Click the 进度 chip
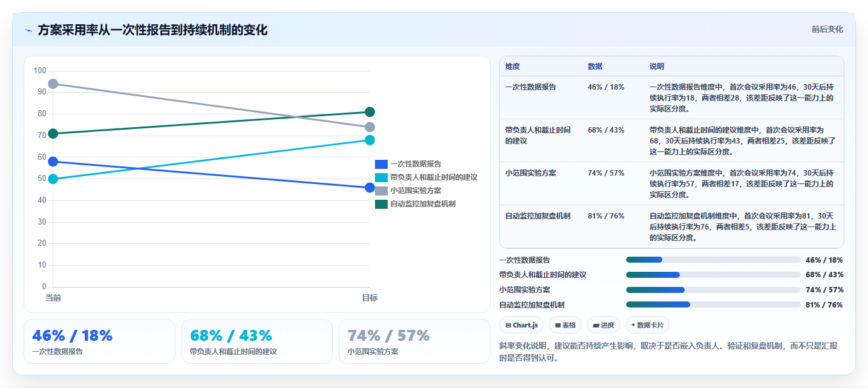The height and width of the screenshot is (388, 868). [604, 325]
